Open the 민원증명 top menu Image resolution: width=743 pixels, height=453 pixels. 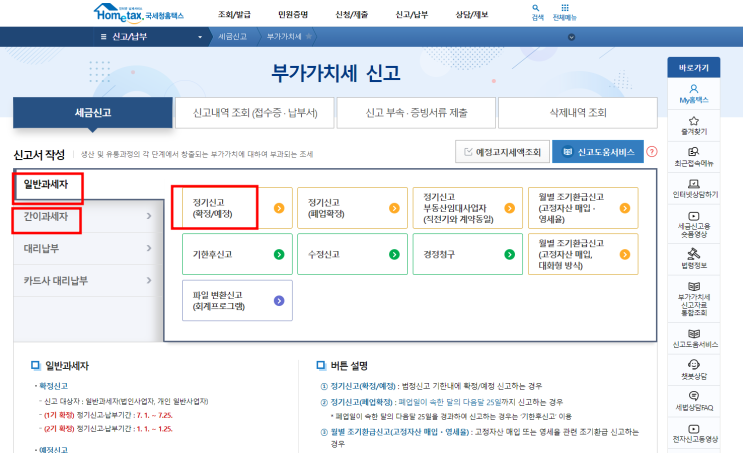tap(293, 14)
